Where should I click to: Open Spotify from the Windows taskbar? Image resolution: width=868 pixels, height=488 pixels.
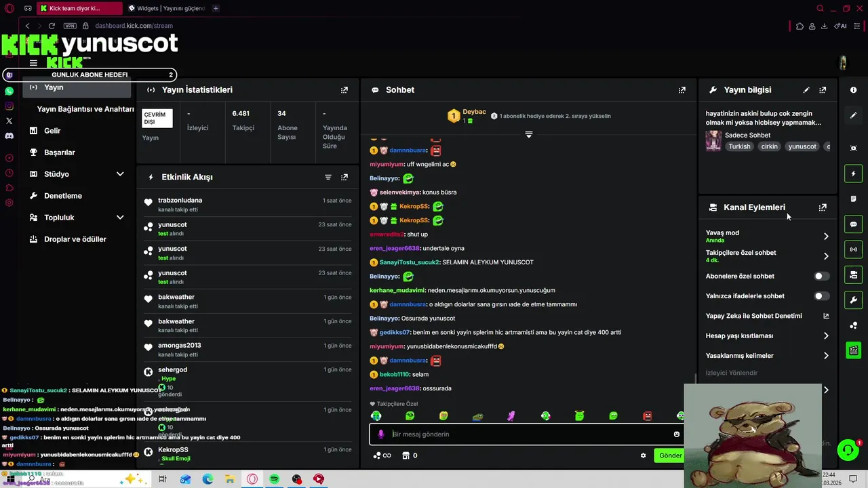[x=275, y=479]
